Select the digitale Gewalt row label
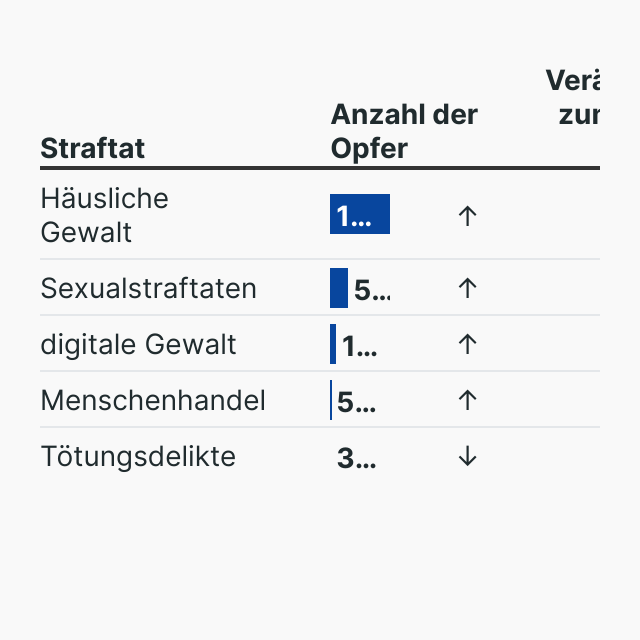Viewport: 640px width, 640px height. click(x=138, y=344)
